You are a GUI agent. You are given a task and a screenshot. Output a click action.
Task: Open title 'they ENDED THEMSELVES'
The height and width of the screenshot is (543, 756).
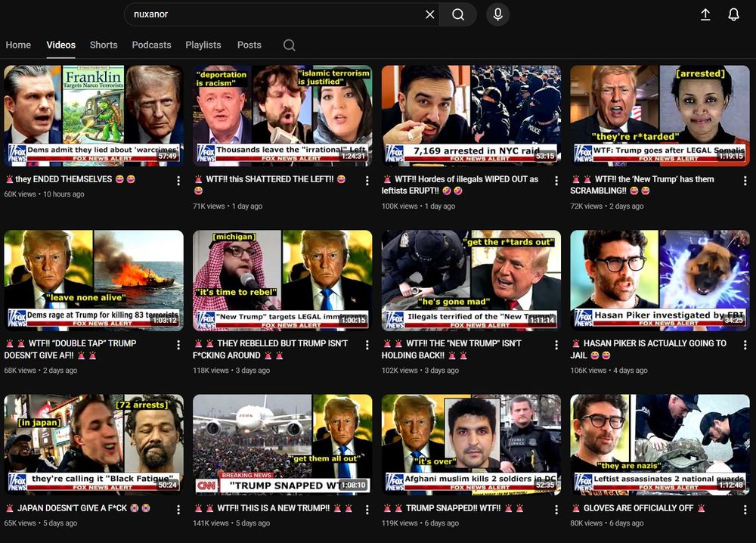pos(70,179)
